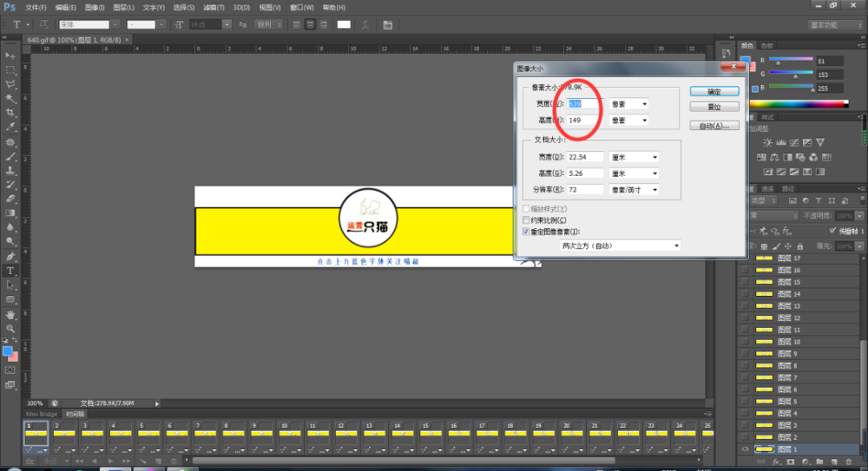Click the pixel width input field
The height and width of the screenshot is (471, 868).
click(585, 104)
